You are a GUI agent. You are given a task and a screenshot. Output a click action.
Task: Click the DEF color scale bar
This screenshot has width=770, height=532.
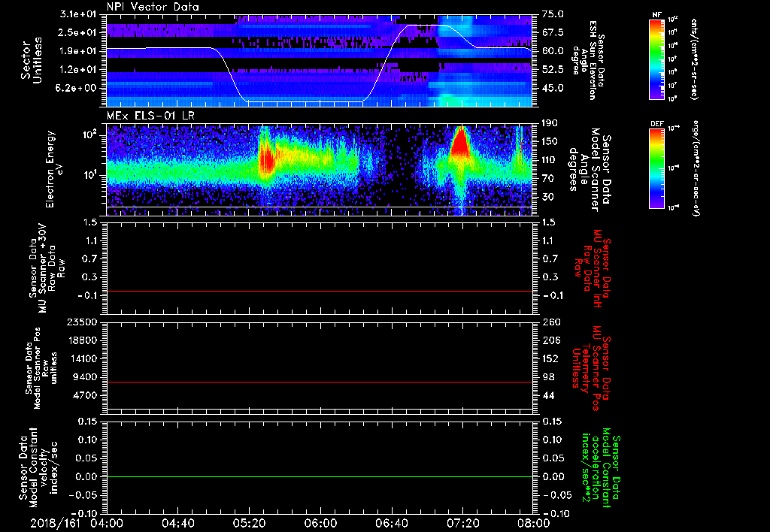(x=656, y=168)
